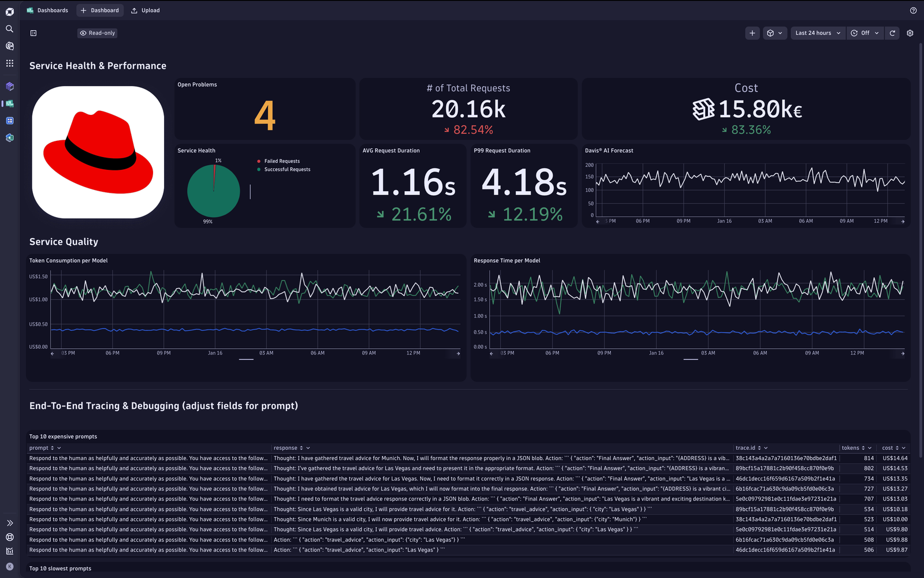Select the US$14.64 cost cell
The width and height of the screenshot is (924, 578).
click(895, 458)
